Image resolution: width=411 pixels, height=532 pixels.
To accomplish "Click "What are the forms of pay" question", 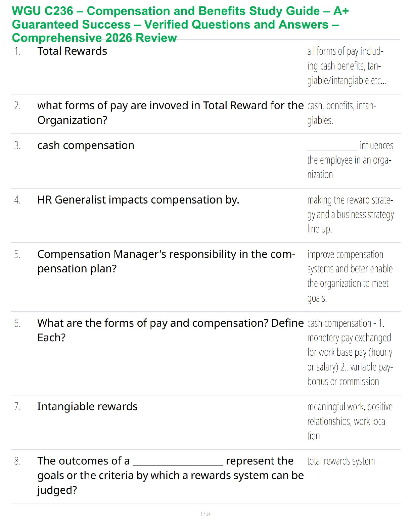I will click(170, 330).
